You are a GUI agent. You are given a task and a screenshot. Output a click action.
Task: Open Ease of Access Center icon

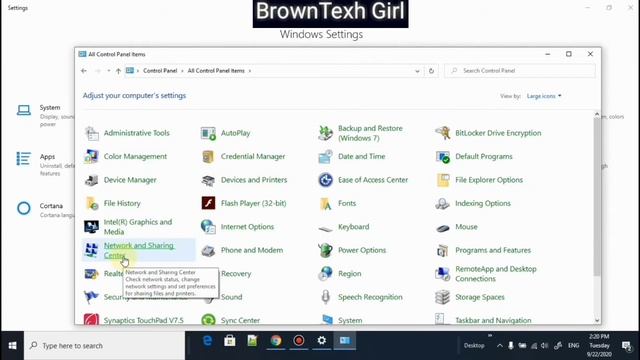tap(325, 180)
